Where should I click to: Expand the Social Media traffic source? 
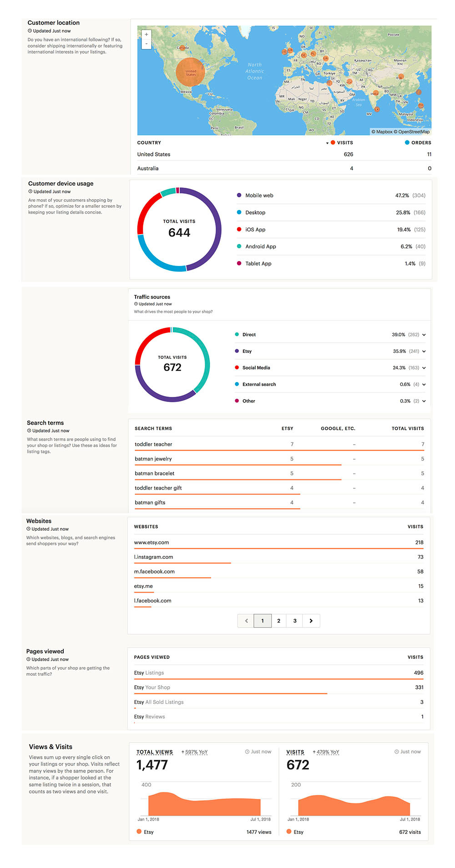click(424, 368)
